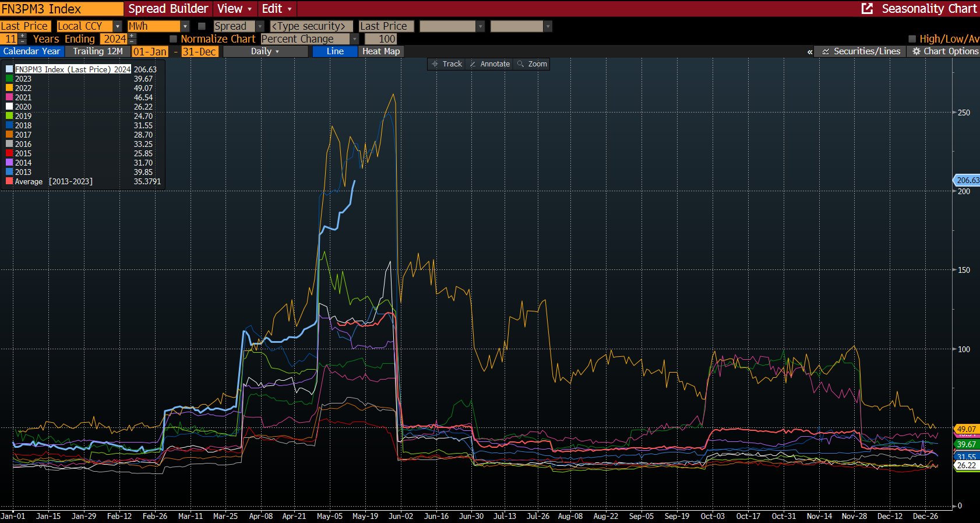This screenshot has height=523, width=980.
Task: Click the FN3PM3 Index security field
Action: (x=62, y=9)
